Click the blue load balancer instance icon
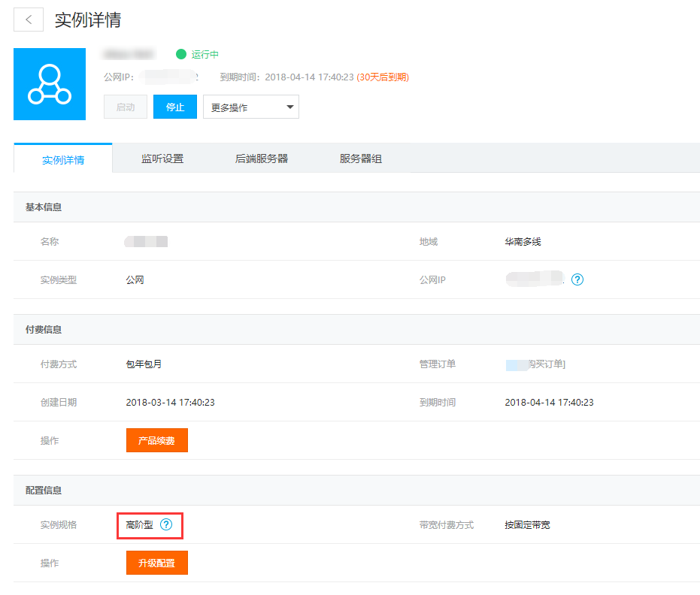The image size is (700, 595). (x=49, y=84)
